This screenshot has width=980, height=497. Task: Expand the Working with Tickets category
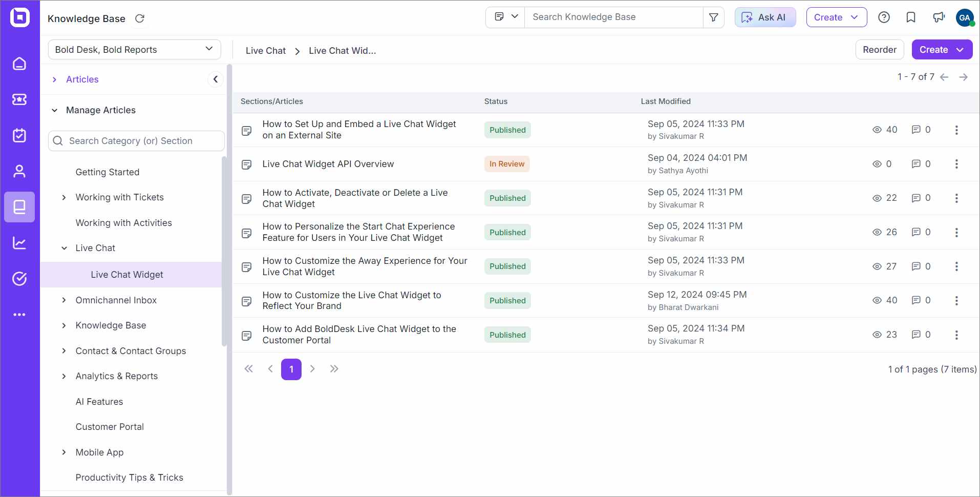64,197
